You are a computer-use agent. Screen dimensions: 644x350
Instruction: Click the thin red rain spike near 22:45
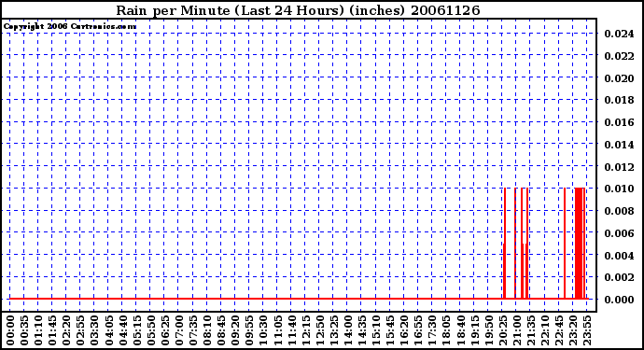pos(565,244)
